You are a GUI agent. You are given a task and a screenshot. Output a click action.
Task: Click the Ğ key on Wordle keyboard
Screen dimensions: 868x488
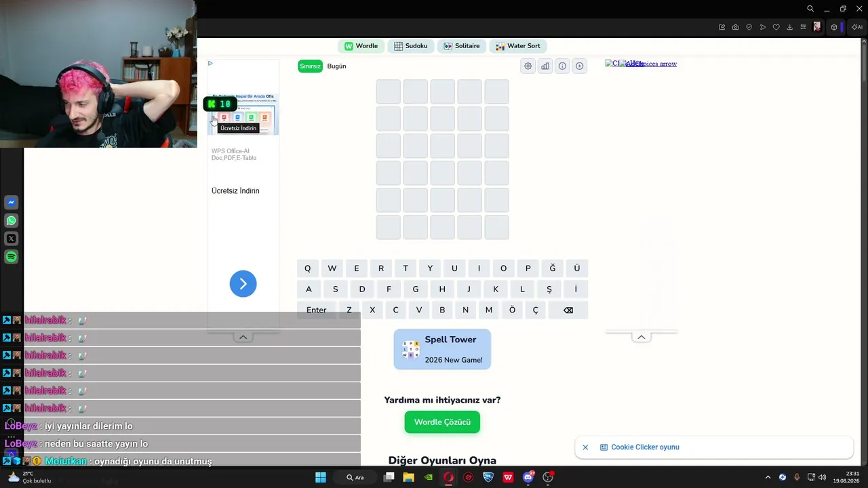click(x=552, y=268)
